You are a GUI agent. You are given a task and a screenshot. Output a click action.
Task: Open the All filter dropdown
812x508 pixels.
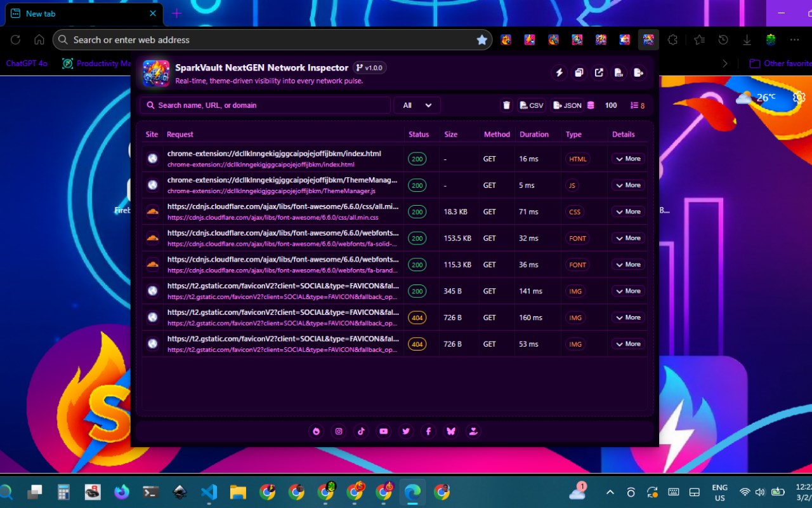[x=417, y=105]
